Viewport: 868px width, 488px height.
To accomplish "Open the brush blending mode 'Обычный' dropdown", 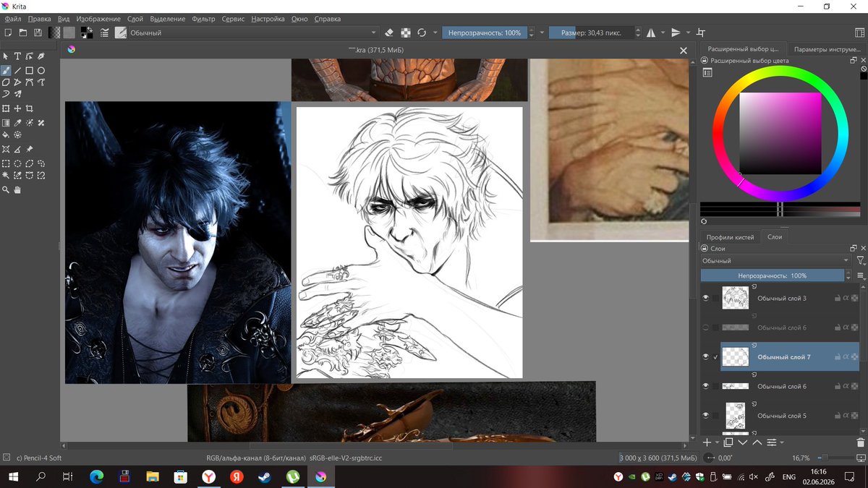I will pyautogui.click(x=254, y=33).
